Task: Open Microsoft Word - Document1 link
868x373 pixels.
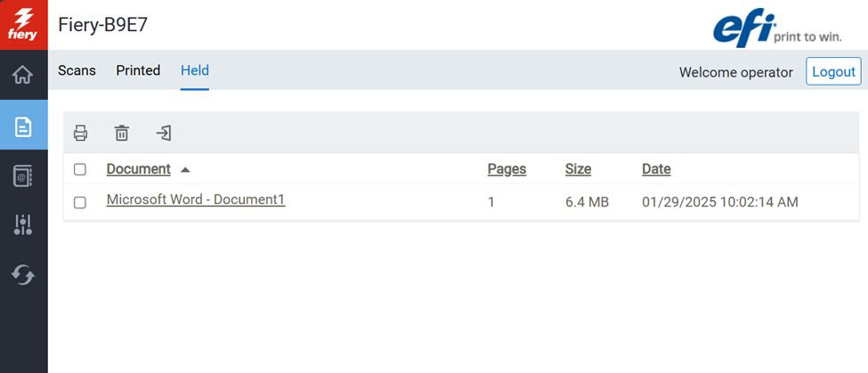Action: click(195, 200)
